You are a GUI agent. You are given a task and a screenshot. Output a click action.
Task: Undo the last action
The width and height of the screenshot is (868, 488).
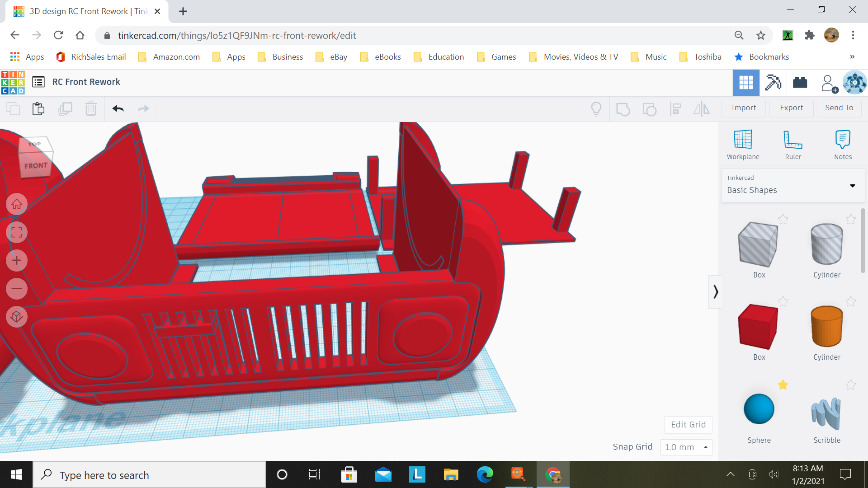click(x=117, y=108)
